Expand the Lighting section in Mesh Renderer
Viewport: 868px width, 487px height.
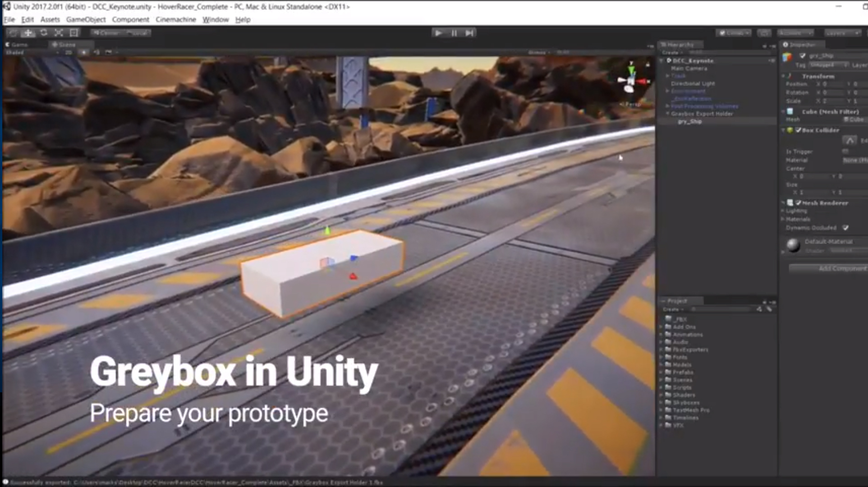pyautogui.click(x=783, y=211)
